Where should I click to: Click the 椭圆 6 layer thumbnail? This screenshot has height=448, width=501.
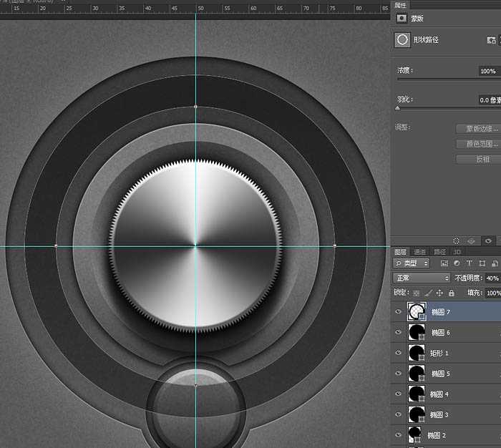(x=416, y=332)
